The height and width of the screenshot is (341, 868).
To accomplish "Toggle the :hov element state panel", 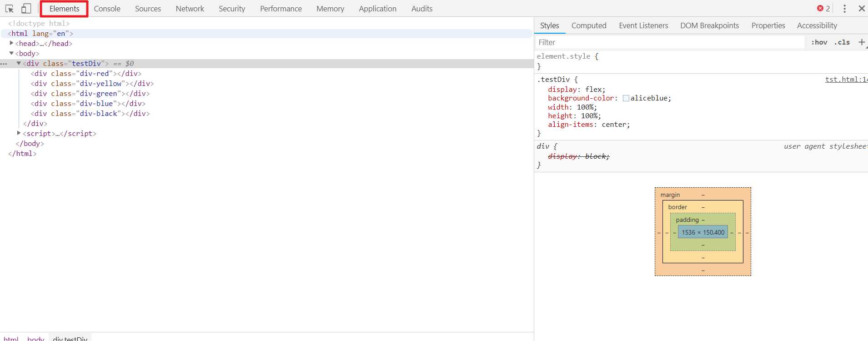I will (819, 42).
